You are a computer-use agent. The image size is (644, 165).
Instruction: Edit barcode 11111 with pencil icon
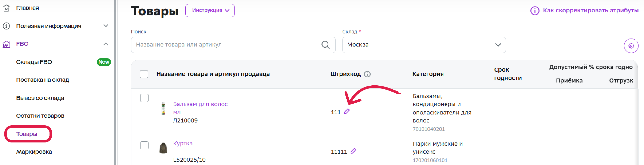pos(353,151)
